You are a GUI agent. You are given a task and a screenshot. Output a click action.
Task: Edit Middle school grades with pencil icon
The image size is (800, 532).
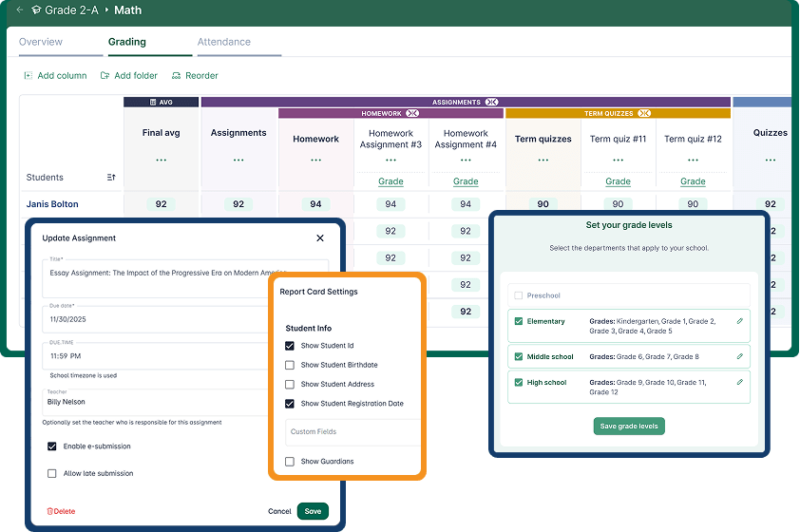pos(740,356)
